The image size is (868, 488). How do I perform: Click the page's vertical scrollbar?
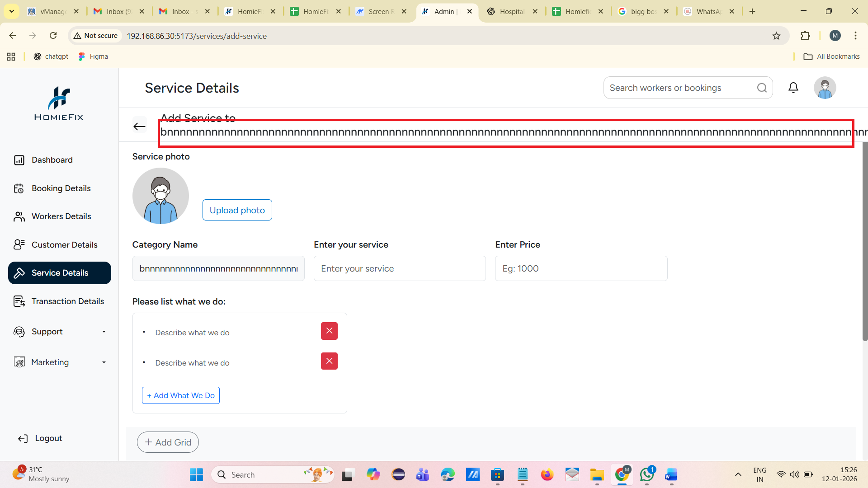[865, 242]
